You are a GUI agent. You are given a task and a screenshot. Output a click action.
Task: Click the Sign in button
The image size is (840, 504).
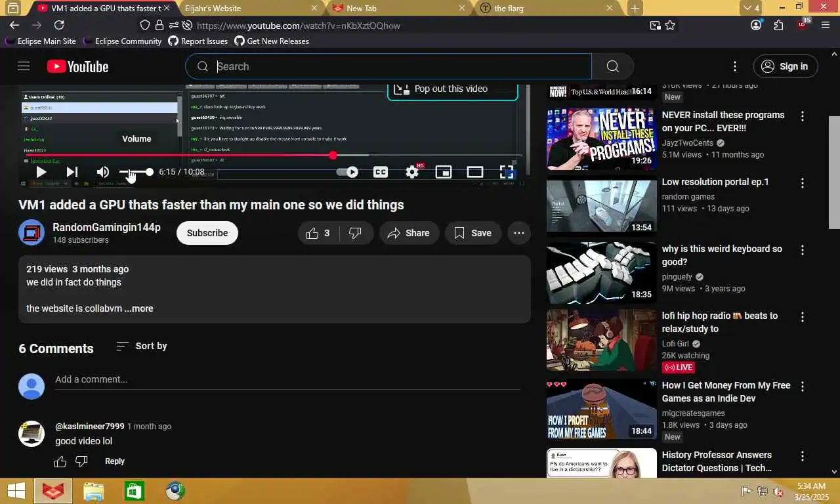[786, 66]
